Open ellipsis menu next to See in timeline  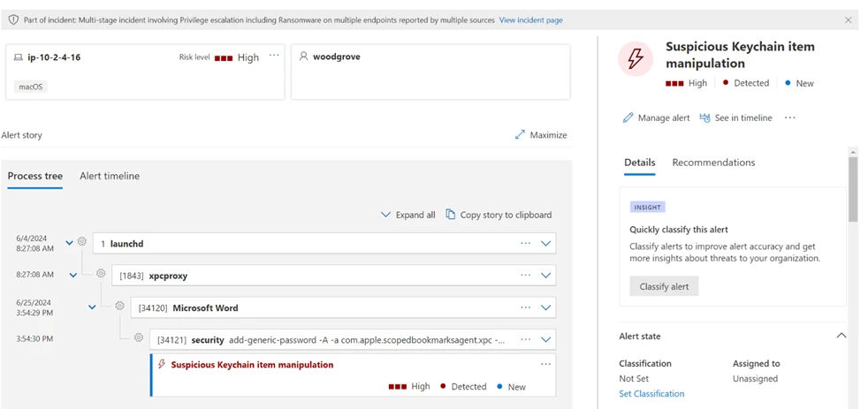coord(790,117)
